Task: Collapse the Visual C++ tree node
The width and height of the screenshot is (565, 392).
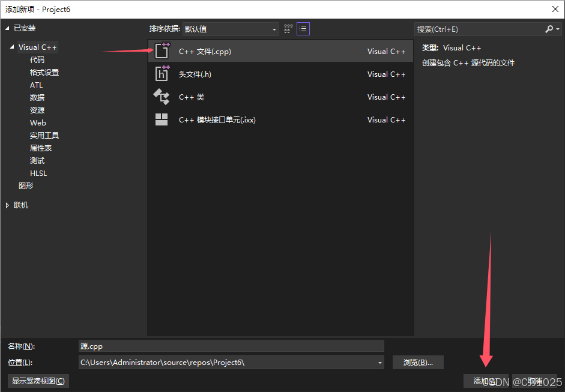Action: point(13,47)
